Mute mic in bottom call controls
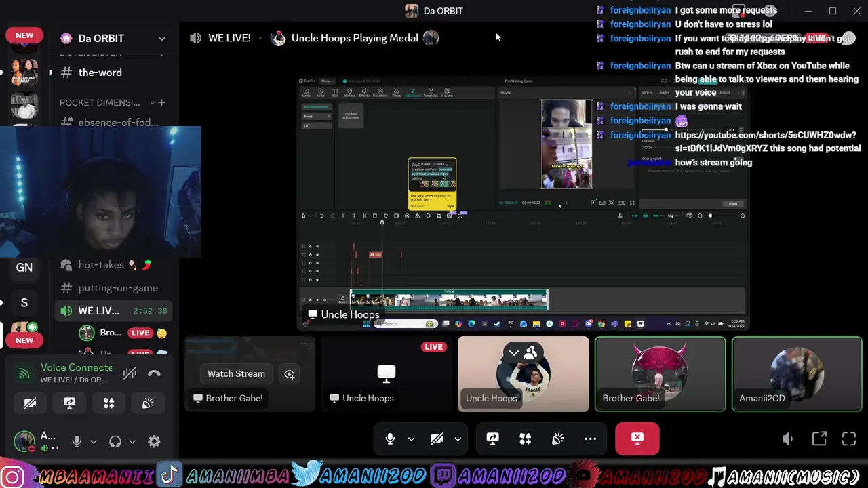This screenshot has width=868, height=488. click(390, 439)
